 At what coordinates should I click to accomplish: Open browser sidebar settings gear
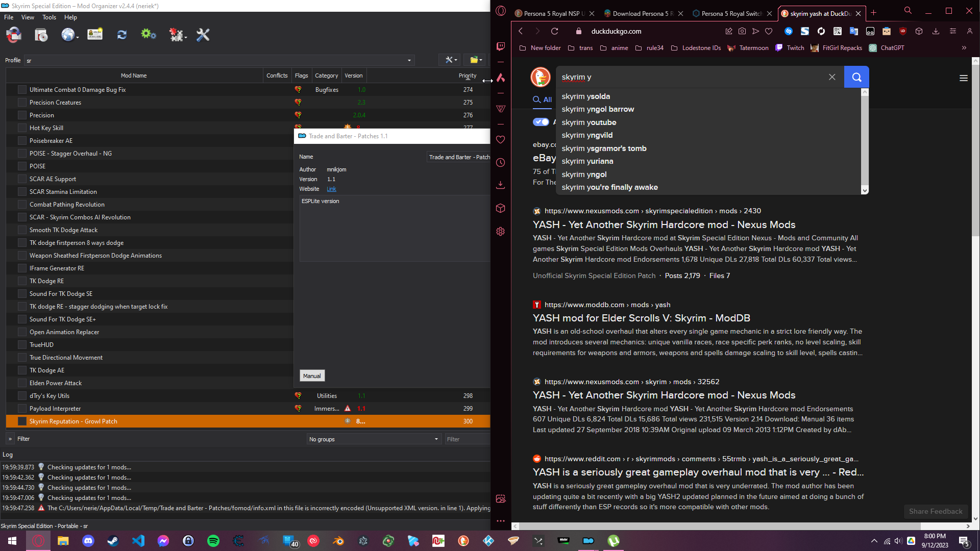point(501,231)
